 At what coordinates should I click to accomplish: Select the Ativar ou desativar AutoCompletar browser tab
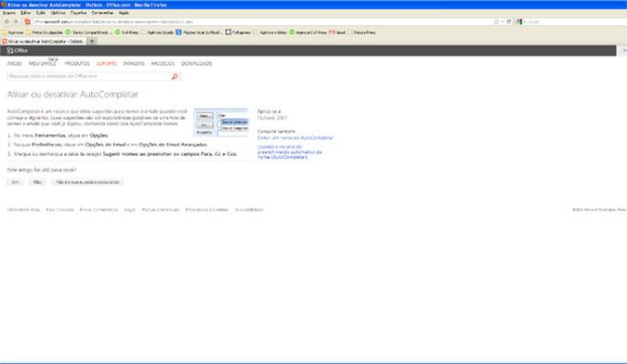click(x=44, y=41)
